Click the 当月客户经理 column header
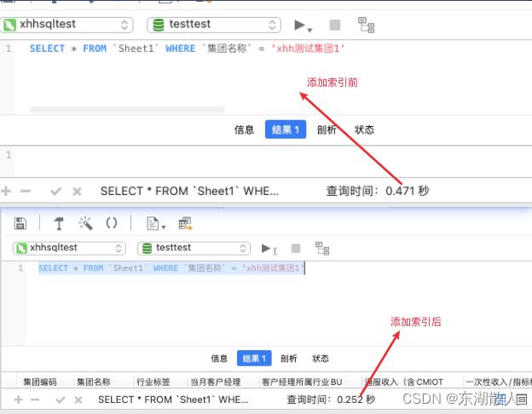The height and width of the screenshot is (414, 532). (216, 382)
